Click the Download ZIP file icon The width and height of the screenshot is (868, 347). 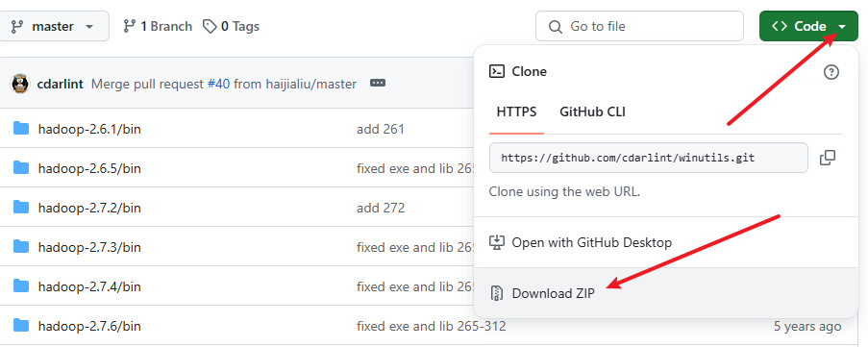pyautogui.click(x=497, y=293)
